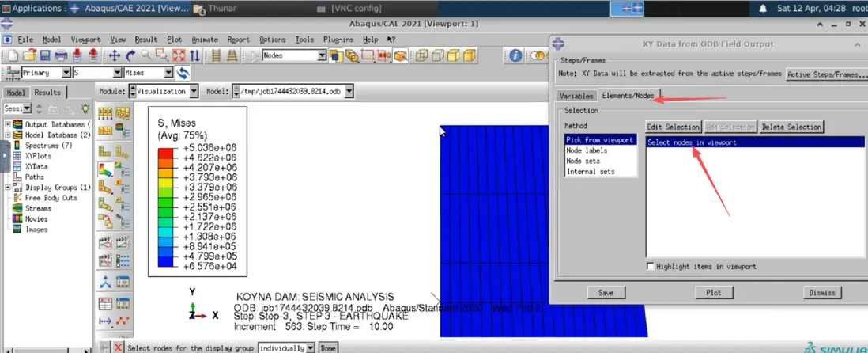Click the light bulb icon in model tree
Image resolution: width=868 pixels, height=353 pixels.
tap(85, 108)
